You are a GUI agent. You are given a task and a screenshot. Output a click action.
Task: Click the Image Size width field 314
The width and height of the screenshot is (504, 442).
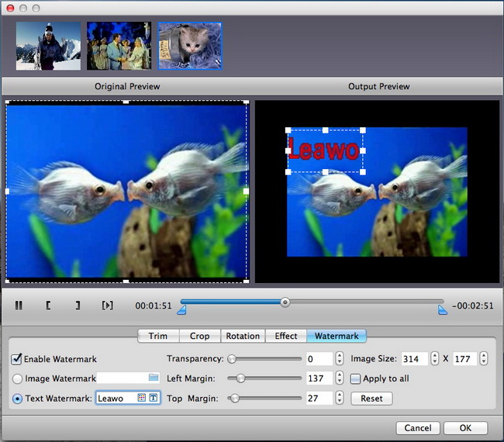coord(415,359)
